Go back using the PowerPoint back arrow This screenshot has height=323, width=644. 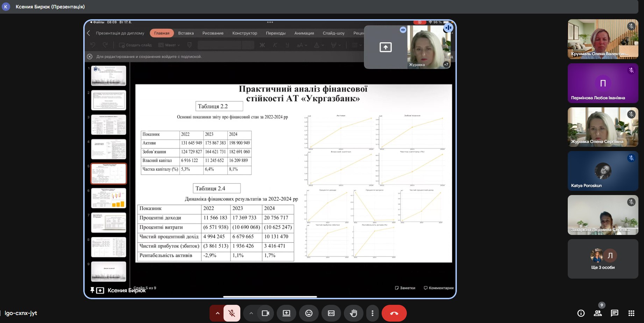coord(89,33)
